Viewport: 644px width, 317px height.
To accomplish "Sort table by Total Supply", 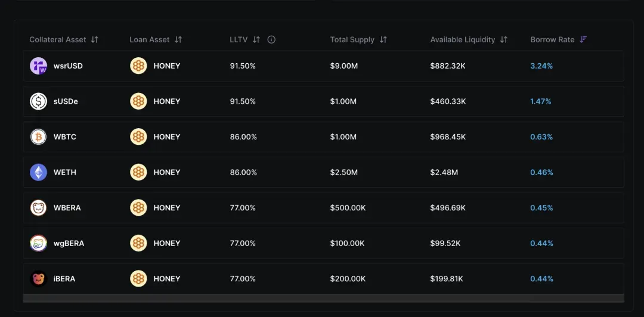I will (x=383, y=40).
